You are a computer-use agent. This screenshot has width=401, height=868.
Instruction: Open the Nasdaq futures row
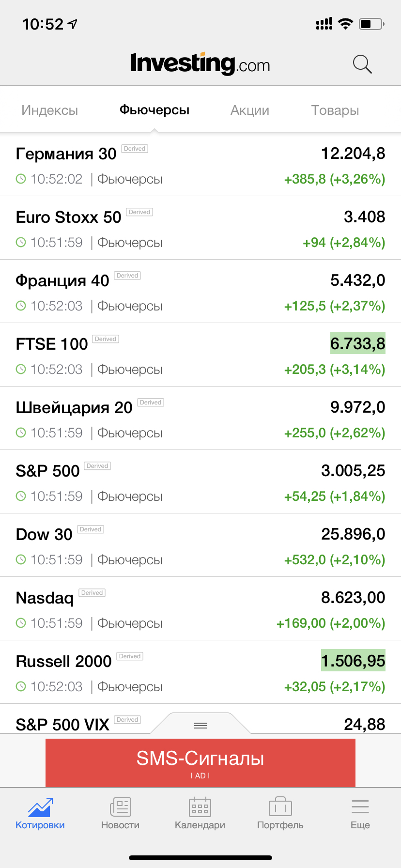pos(200,609)
